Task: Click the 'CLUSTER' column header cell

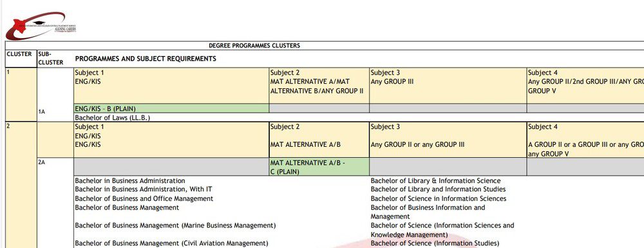Action: [x=21, y=59]
